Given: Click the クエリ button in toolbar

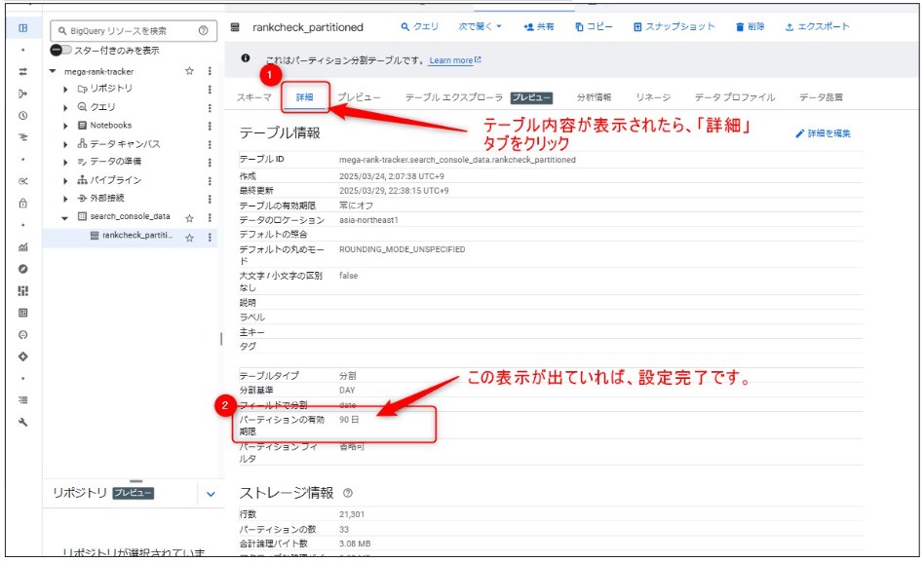Looking at the screenshot, I should (419, 27).
